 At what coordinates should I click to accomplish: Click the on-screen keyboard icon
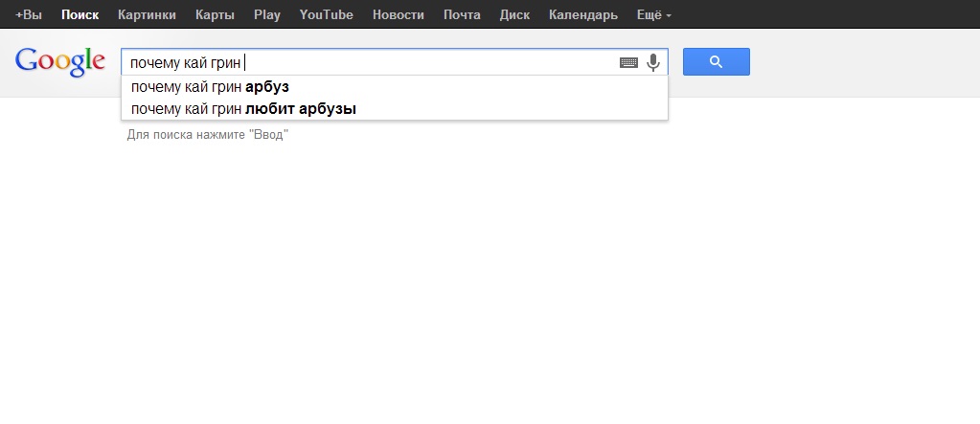(x=628, y=62)
